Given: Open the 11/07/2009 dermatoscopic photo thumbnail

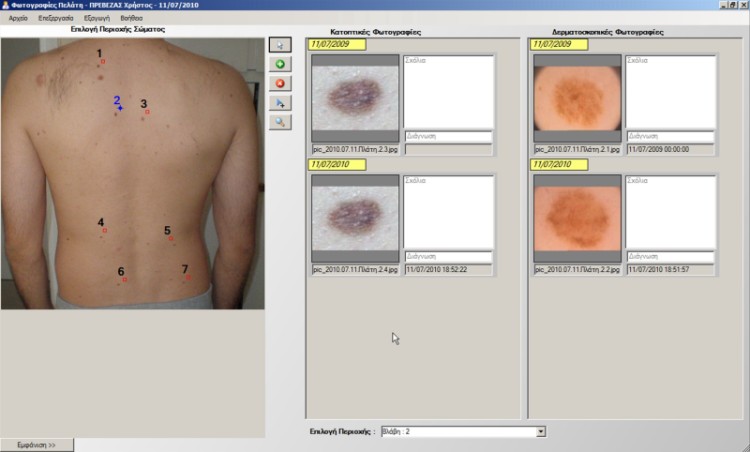Looking at the screenshot, I should pos(573,98).
